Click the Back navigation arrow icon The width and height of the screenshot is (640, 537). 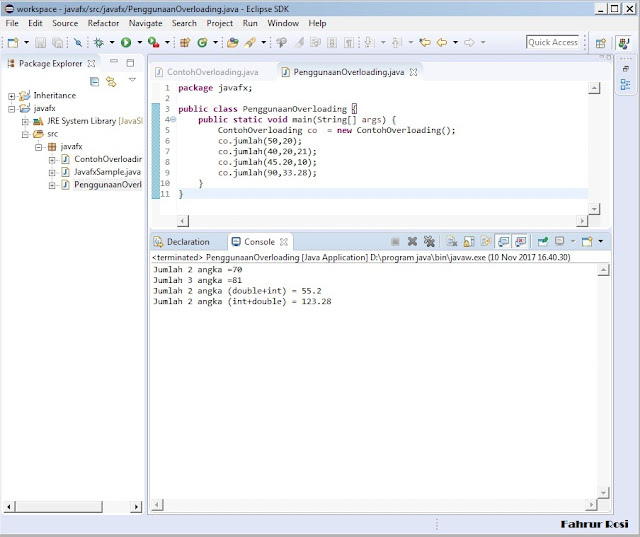(442, 42)
